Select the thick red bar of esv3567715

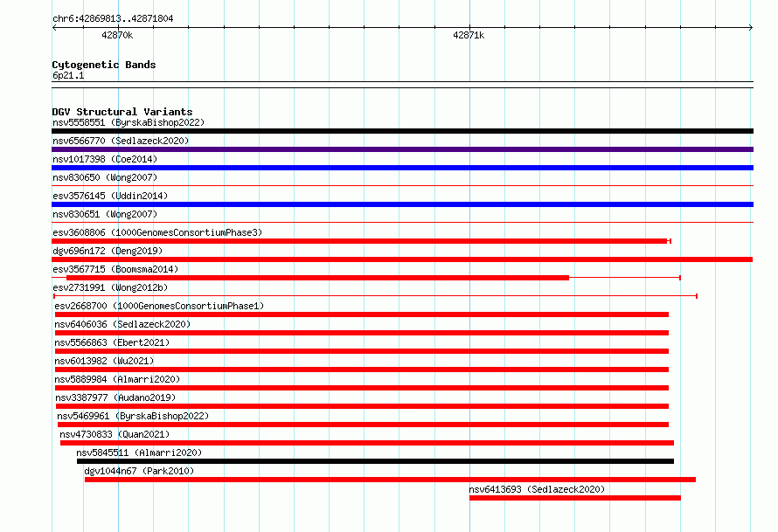[x=317, y=278]
